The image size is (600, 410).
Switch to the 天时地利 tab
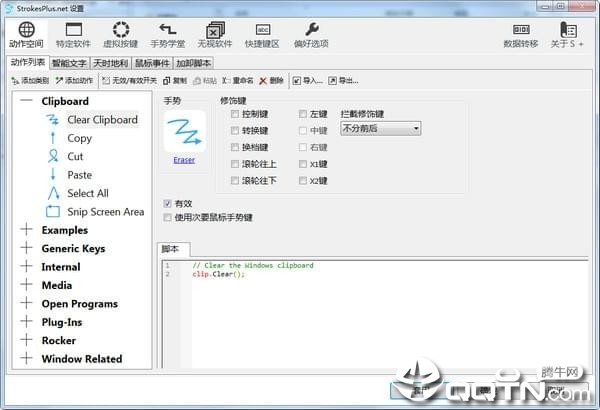[x=111, y=63]
